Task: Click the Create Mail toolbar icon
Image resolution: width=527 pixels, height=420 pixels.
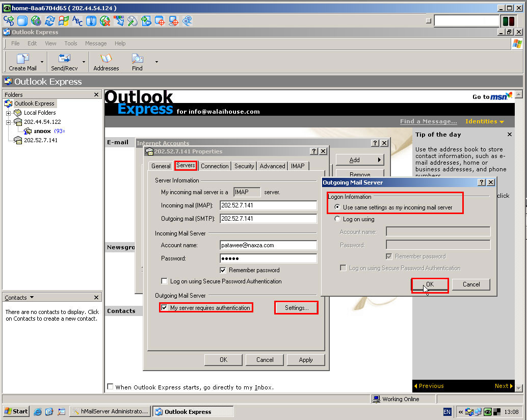Action: pyautogui.click(x=22, y=62)
